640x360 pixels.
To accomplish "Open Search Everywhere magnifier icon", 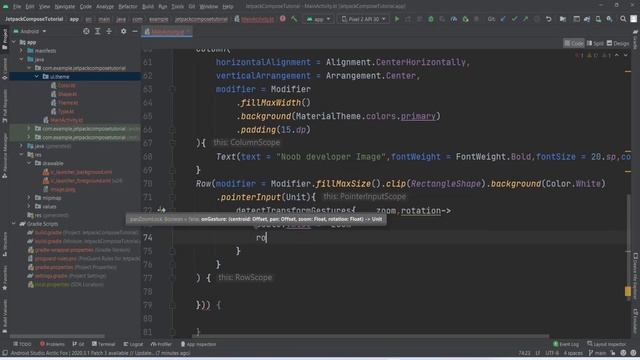I will (x=623, y=19).
